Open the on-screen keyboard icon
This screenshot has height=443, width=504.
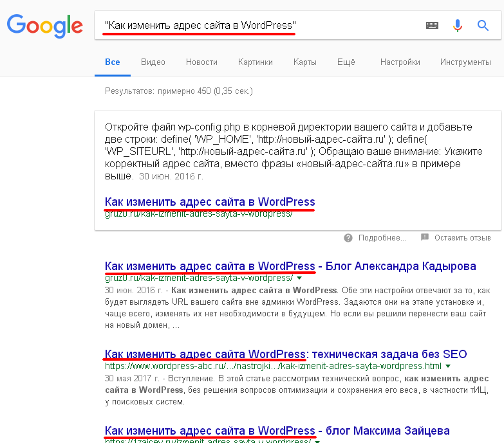click(432, 25)
